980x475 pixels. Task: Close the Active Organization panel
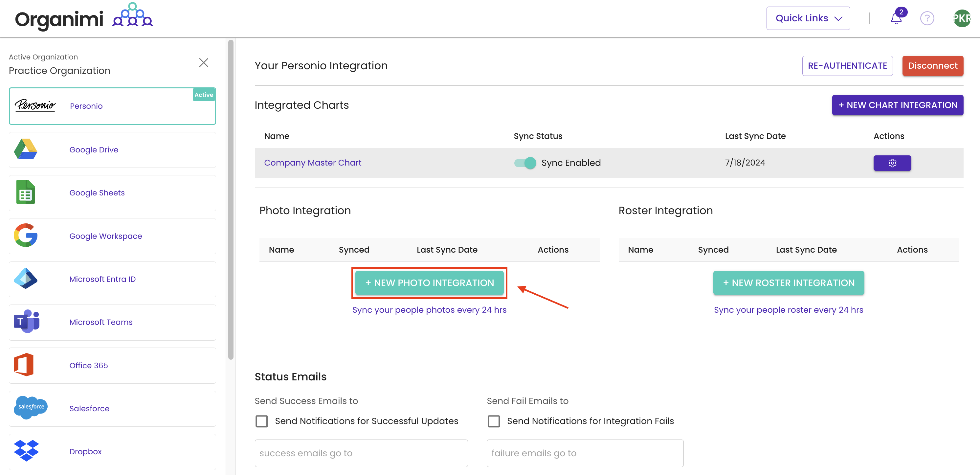point(204,62)
